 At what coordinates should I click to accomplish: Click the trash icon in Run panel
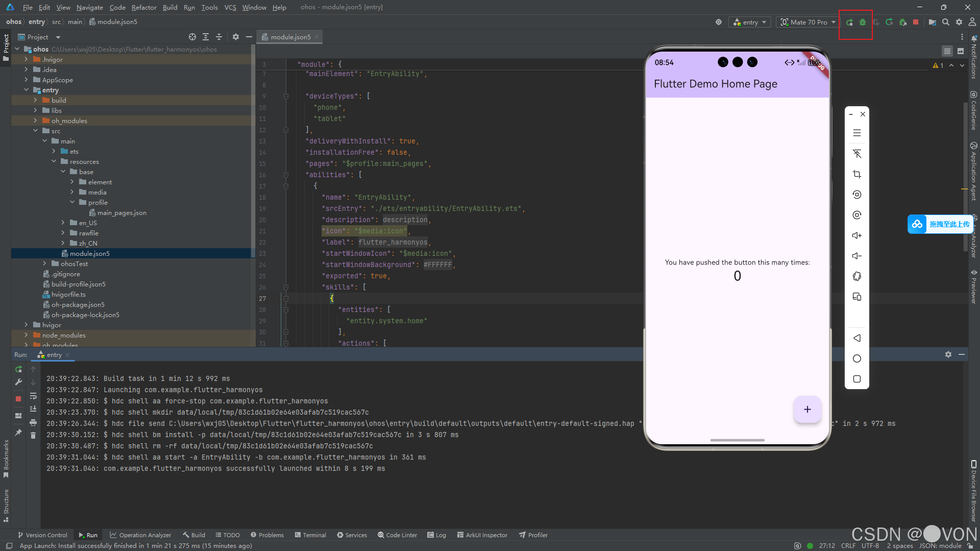point(33,435)
